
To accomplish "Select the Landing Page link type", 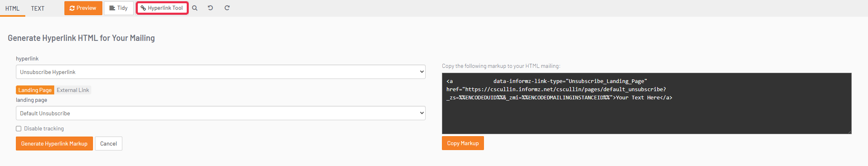I will click(x=35, y=90).
